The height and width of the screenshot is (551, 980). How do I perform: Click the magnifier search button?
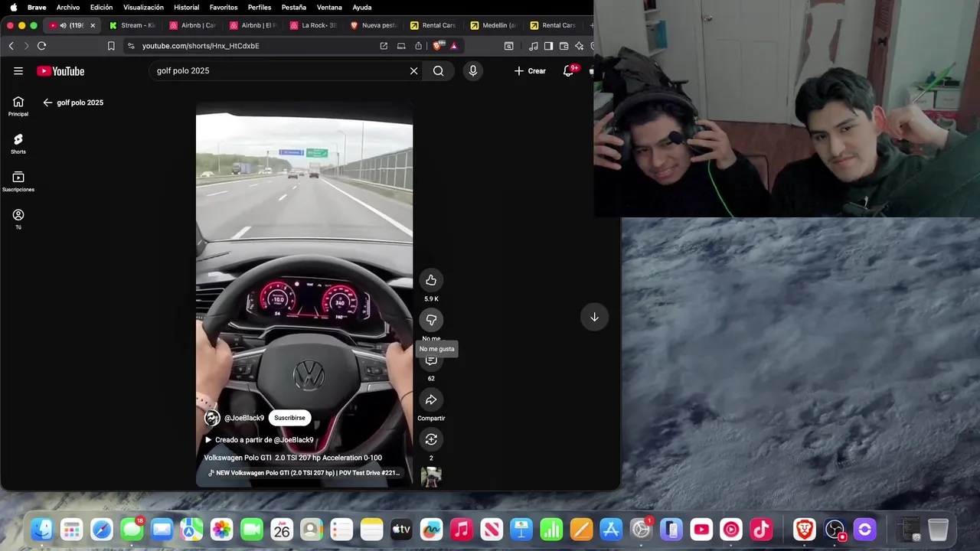[x=438, y=71]
